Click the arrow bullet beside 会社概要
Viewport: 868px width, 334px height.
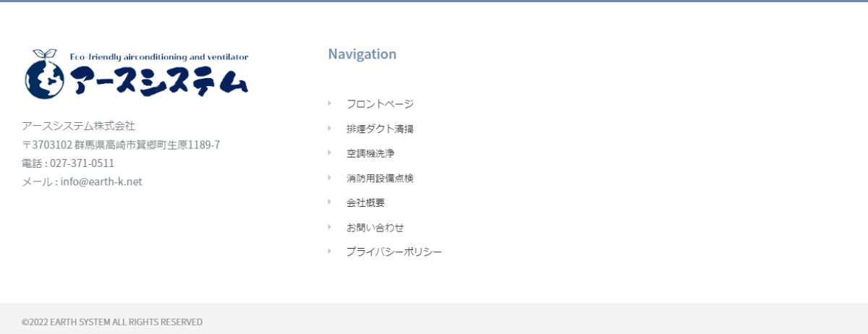coord(329,202)
